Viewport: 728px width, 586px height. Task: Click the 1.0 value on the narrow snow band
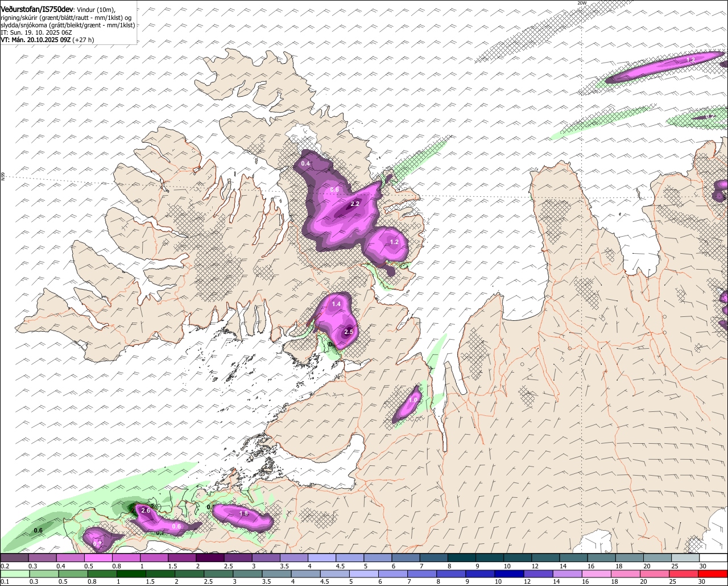tap(413, 401)
